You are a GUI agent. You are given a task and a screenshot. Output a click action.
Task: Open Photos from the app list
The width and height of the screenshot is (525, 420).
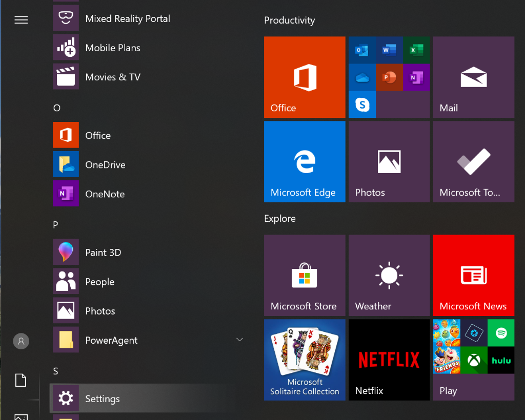[x=147, y=311]
